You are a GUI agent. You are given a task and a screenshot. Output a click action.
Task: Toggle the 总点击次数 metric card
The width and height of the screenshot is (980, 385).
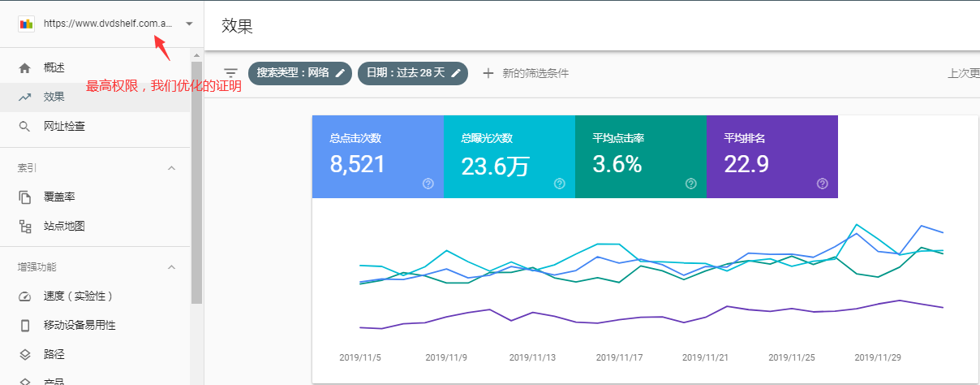[378, 157]
